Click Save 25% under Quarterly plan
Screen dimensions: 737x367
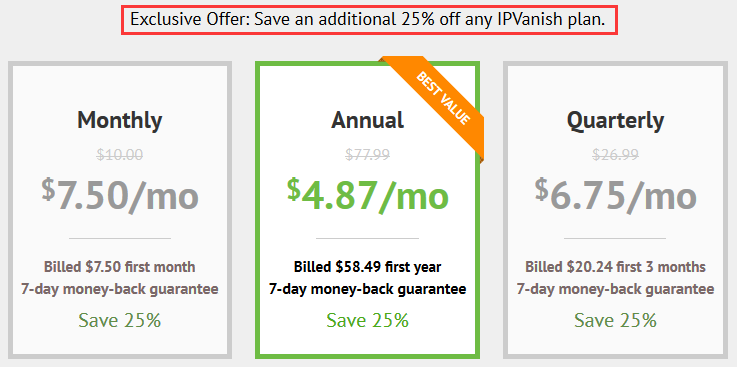coord(615,320)
